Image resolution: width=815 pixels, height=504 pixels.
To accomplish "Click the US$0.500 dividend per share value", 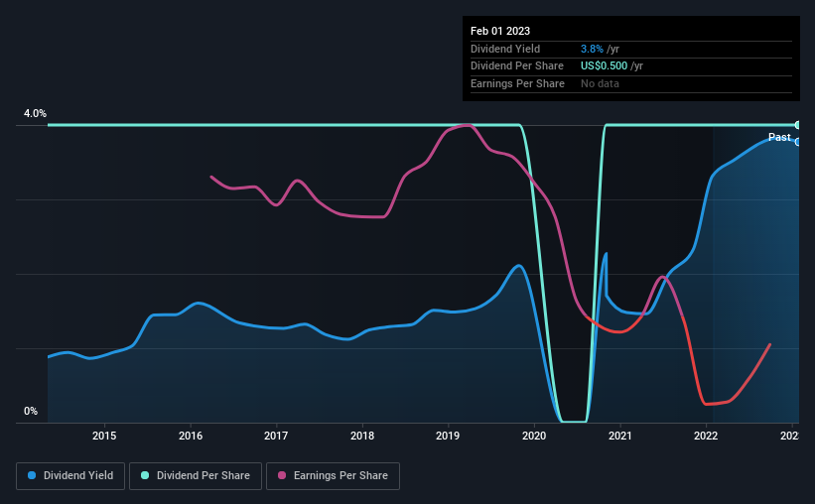I will 605,66.
